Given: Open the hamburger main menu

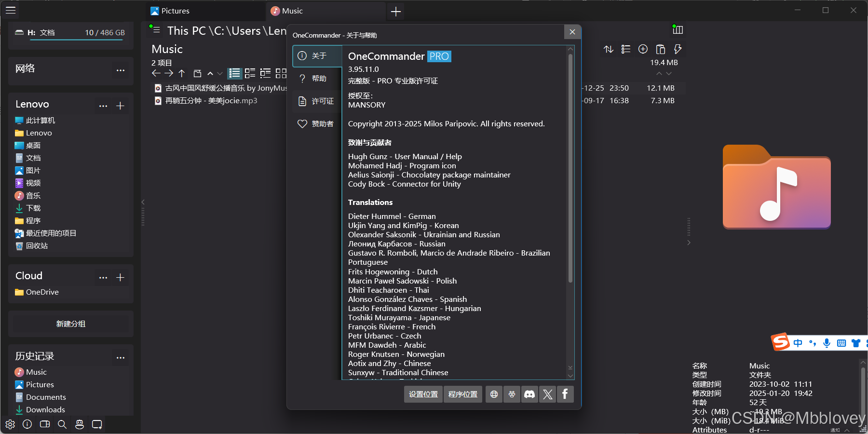Looking at the screenshot, I should 11,10.
